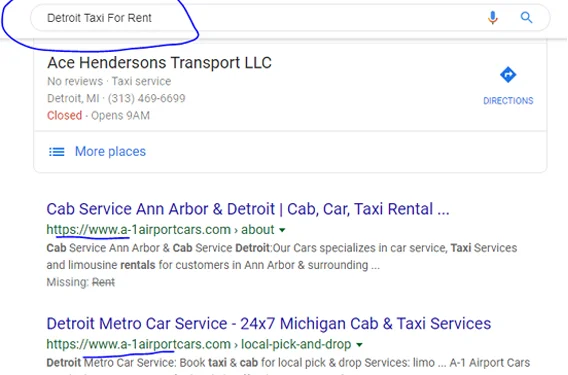Viewport: 568px width, 375px height.
Task: Expand dropdown arrow next to about URL
Action: click(x=282, y=230)
